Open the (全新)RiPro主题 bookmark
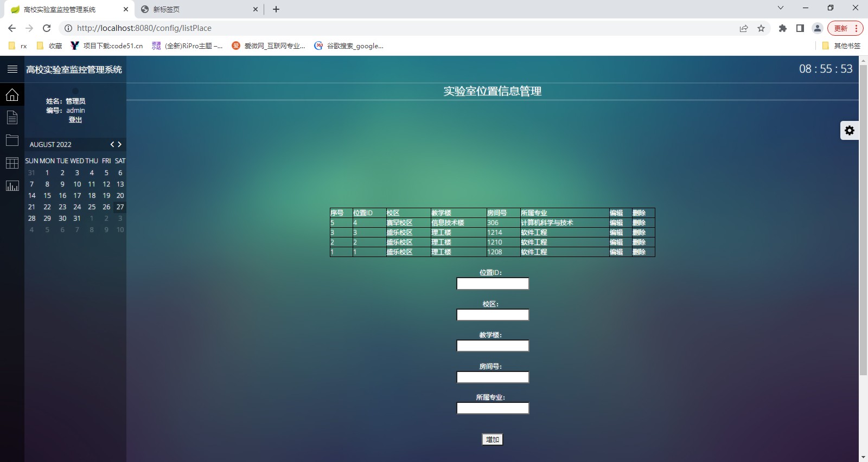 187,46
